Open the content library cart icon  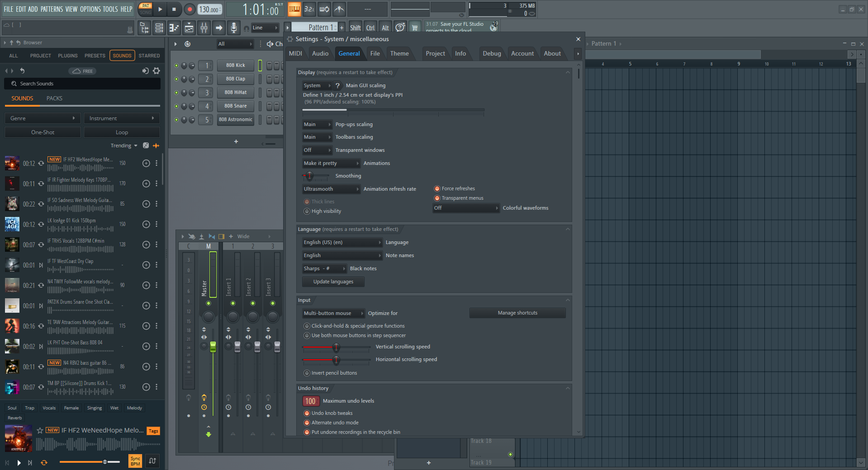415,28
